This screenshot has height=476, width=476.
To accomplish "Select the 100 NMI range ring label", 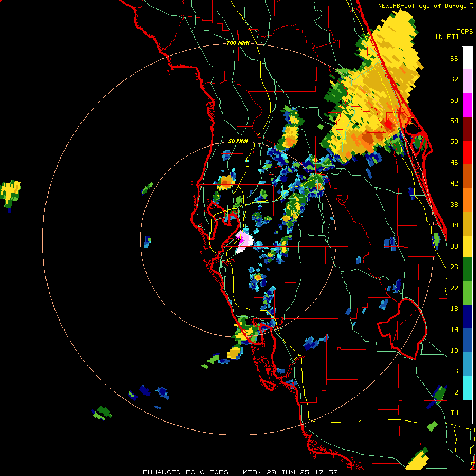I will pos(238,43).
